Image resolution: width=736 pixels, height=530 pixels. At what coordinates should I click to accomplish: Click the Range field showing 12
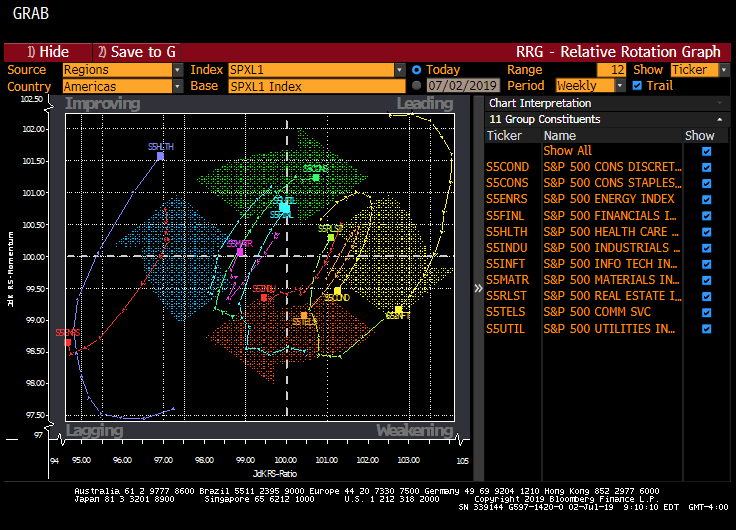tap(611, 70)
